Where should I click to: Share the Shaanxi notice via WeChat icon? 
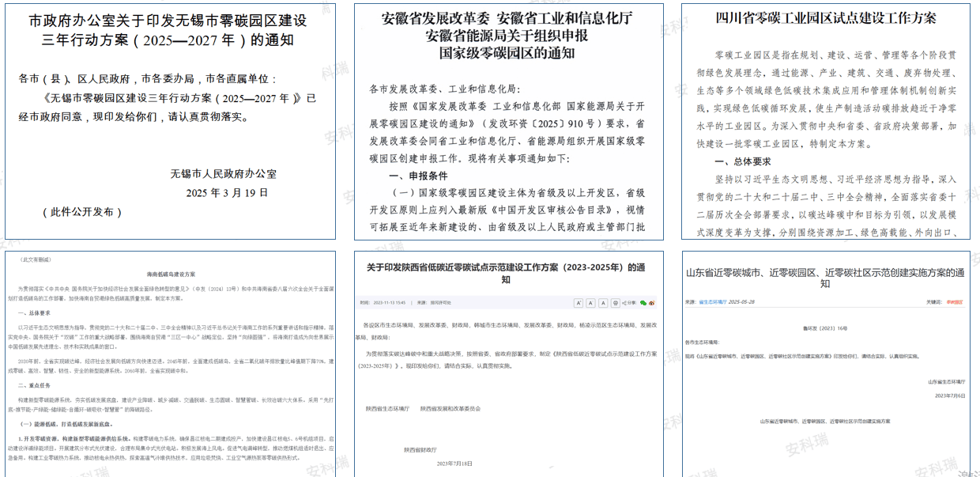tap(643, 303)
